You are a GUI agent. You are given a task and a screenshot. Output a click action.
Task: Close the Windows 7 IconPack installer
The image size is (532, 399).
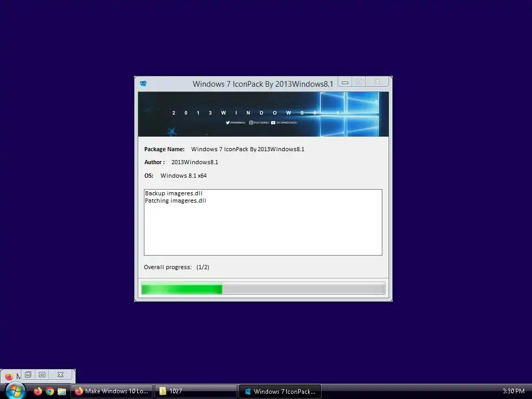(x=377, y=82)
